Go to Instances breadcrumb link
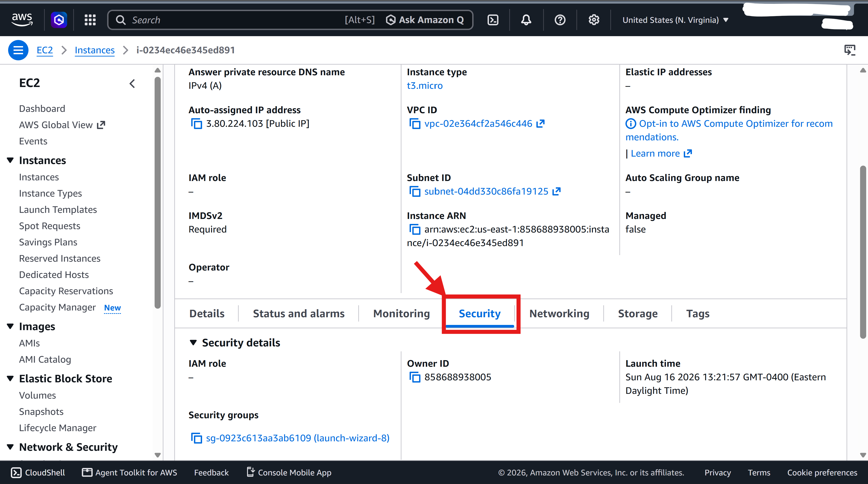Image resolution: width=868 pixels, height=484 pixels. [94, 50]
